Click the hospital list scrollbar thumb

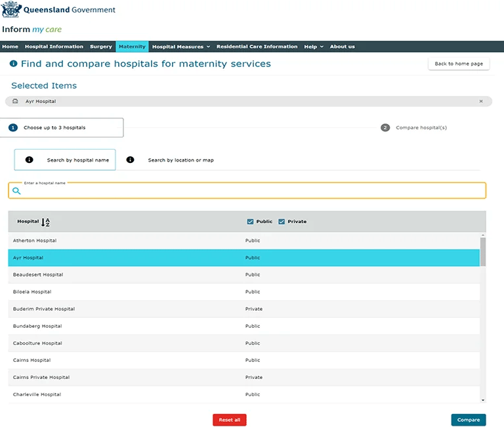[483, 252]
